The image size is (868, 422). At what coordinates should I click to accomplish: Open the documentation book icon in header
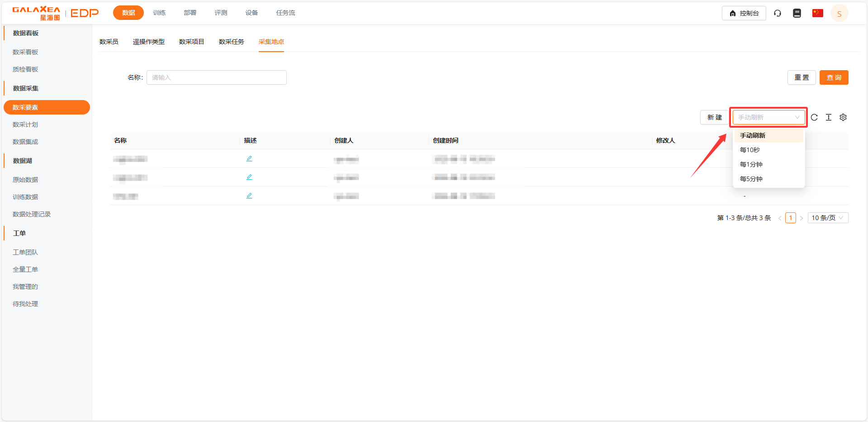(797, 13)
